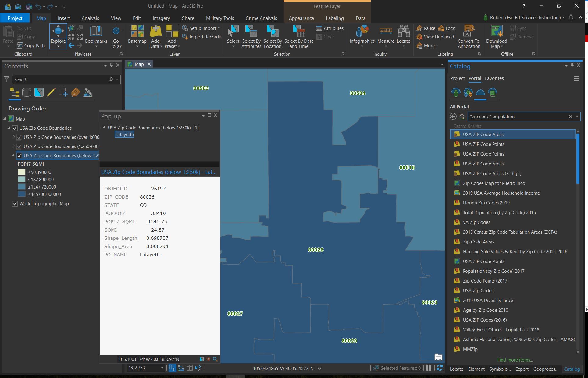Image resolution: width=588 pixels, height=378 pixels.
Task: Switch to the Labeling tab
Action: click(x=334, y=18)
